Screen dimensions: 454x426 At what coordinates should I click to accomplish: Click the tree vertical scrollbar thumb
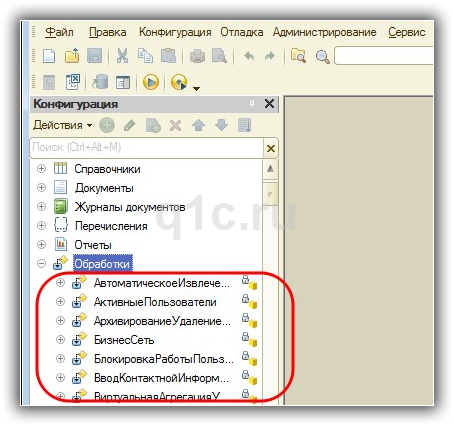(270, 194)
